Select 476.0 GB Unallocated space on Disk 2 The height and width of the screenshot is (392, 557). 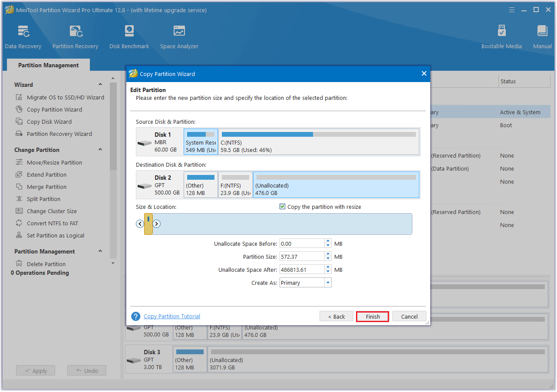pyautogui.click(x=336, y=184)
